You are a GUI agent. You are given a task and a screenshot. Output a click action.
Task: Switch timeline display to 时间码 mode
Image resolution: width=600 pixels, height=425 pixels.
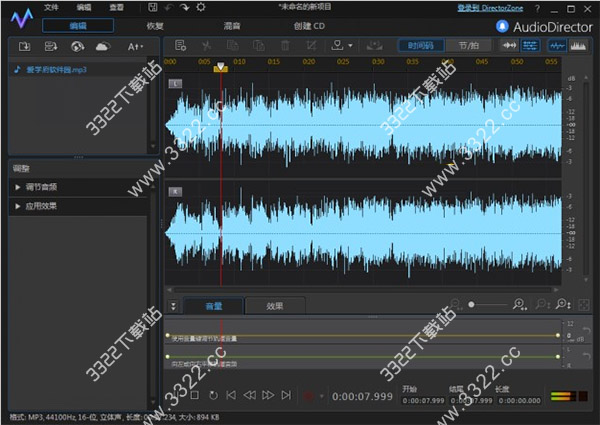[421, 46]
